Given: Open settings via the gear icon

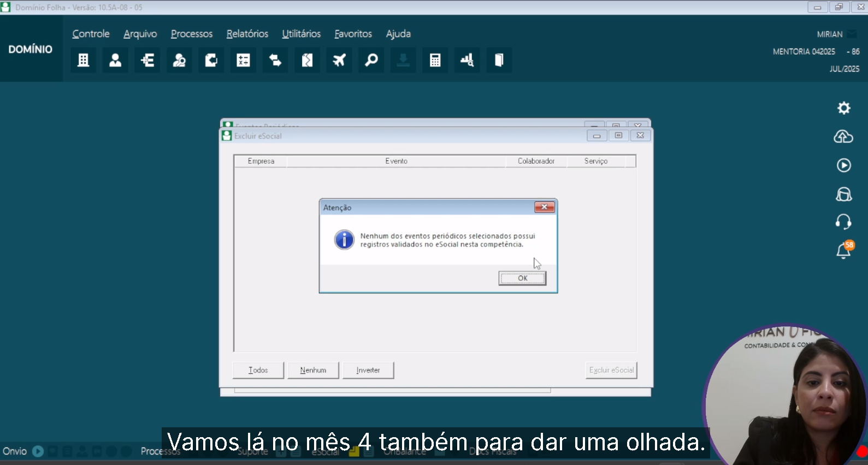Looking at the screenshot, I should click(844, 108).
